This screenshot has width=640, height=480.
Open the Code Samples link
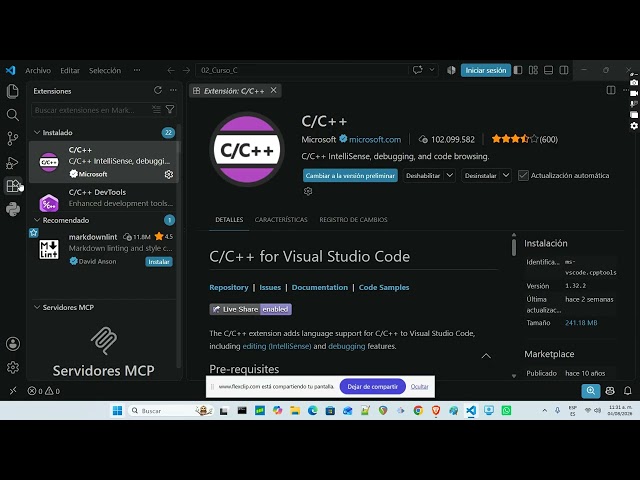tap(384, 287)
